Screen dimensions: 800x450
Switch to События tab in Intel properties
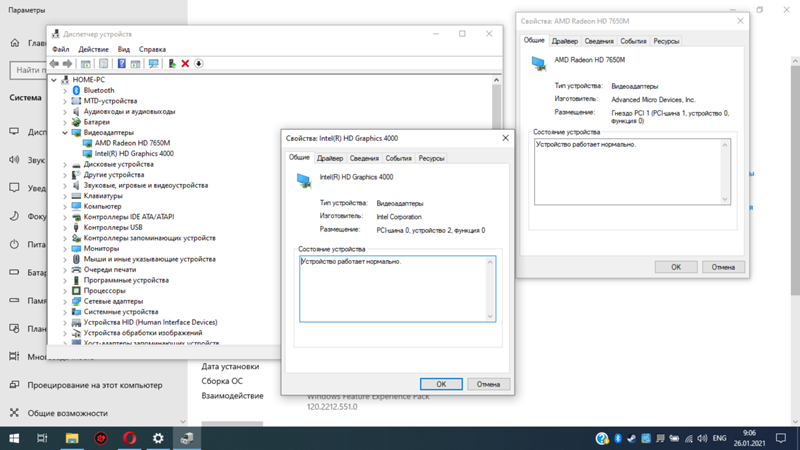click(398, 159)
